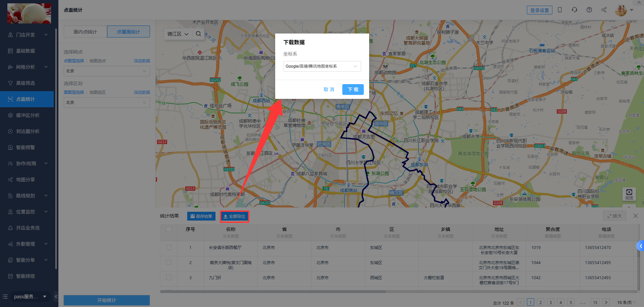This screenshot has height=307, width=644.
Task: Click the share icon in top bar
Action: pos(604,10)
